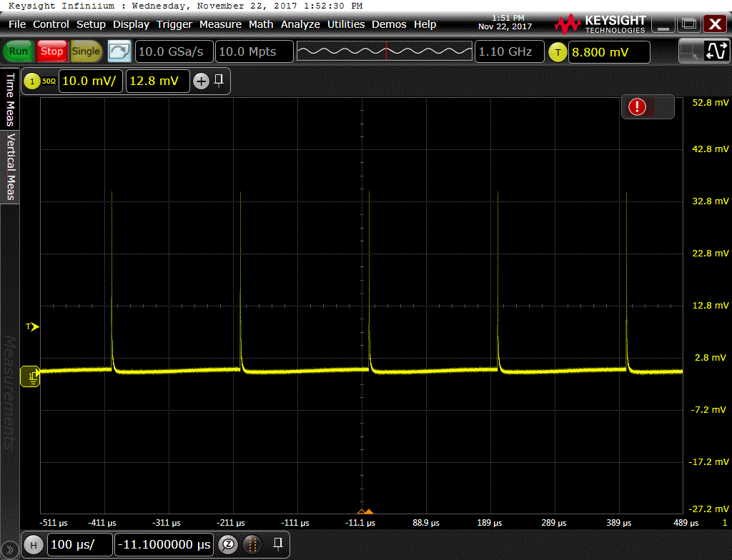Pin the channel settings bar
This screenshot has width=732, height=560.
click(x=219, y=80)
